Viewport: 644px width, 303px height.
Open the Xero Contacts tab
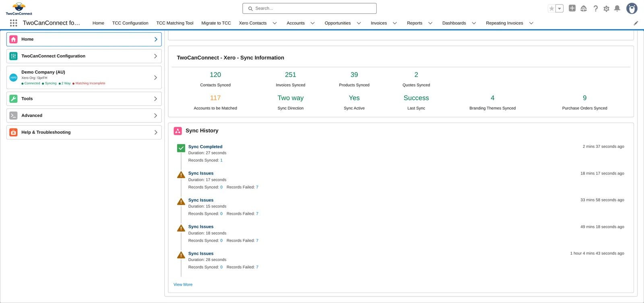pos(253,23)
